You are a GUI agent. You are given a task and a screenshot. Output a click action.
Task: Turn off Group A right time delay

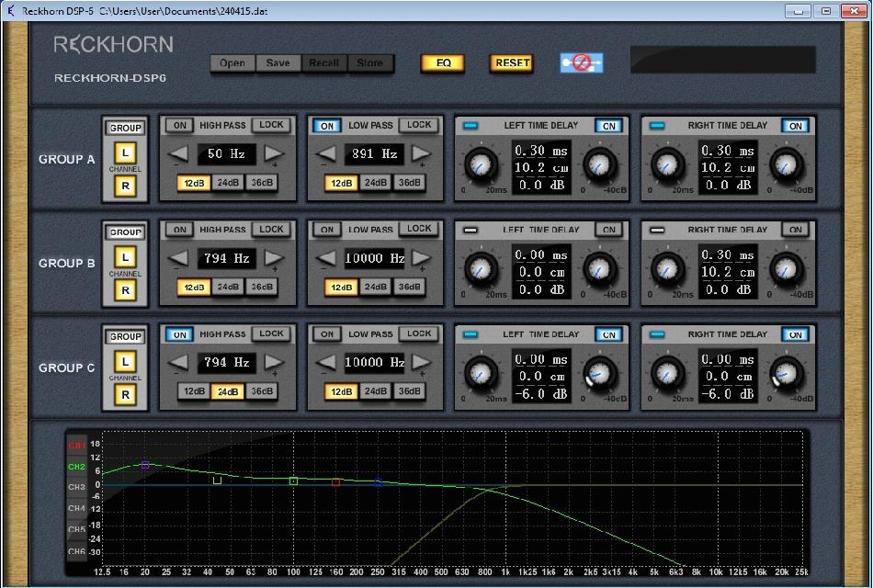pyautogui.click(x=796, y=126)
